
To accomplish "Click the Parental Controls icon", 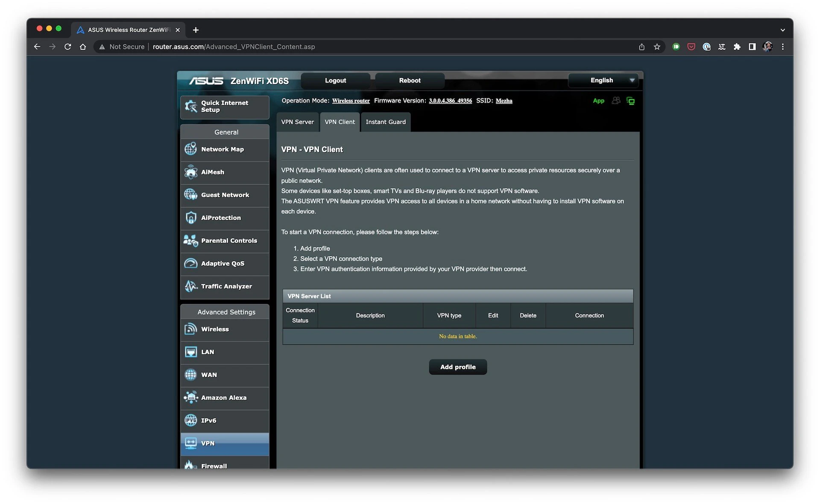I will click(x=190, y=241).
